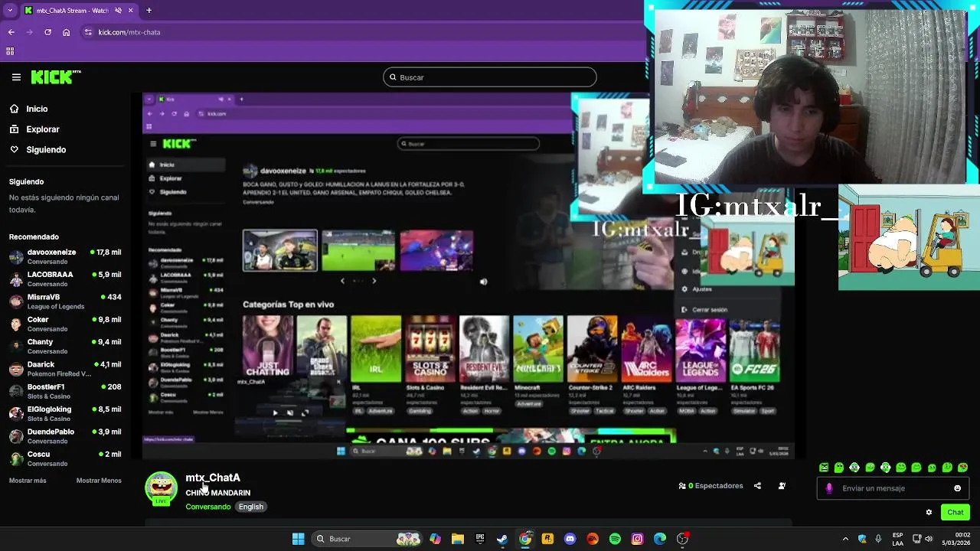Open recommended channel LACOBRAAA
Viewport: 980px width, 551px height.
click(65, 279)
